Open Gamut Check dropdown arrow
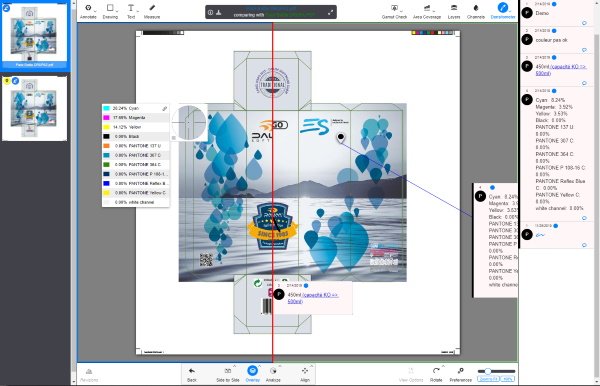The height and width of the screenshot is (386, 600). coord(401,10)
